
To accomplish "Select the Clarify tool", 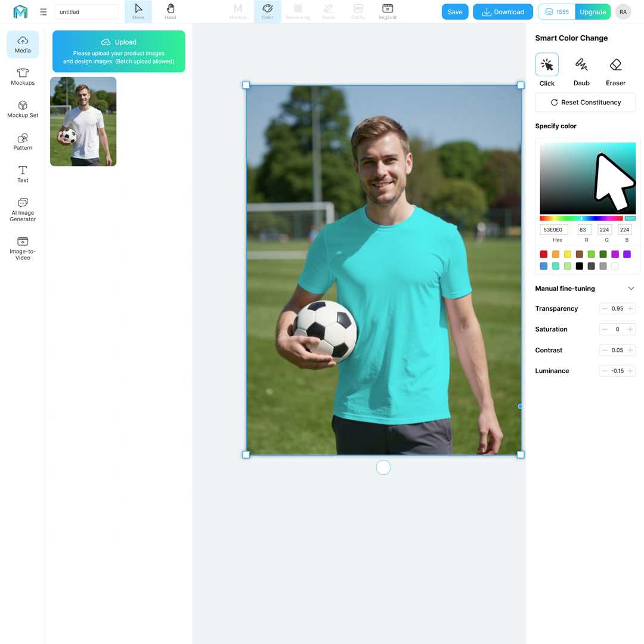I will (x=358, y=11).
